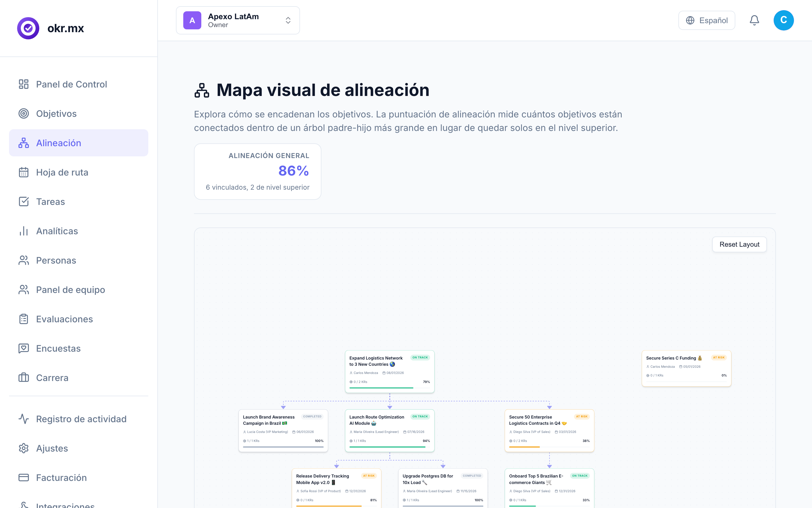Click the globe icon beside Español

point(690,21)
